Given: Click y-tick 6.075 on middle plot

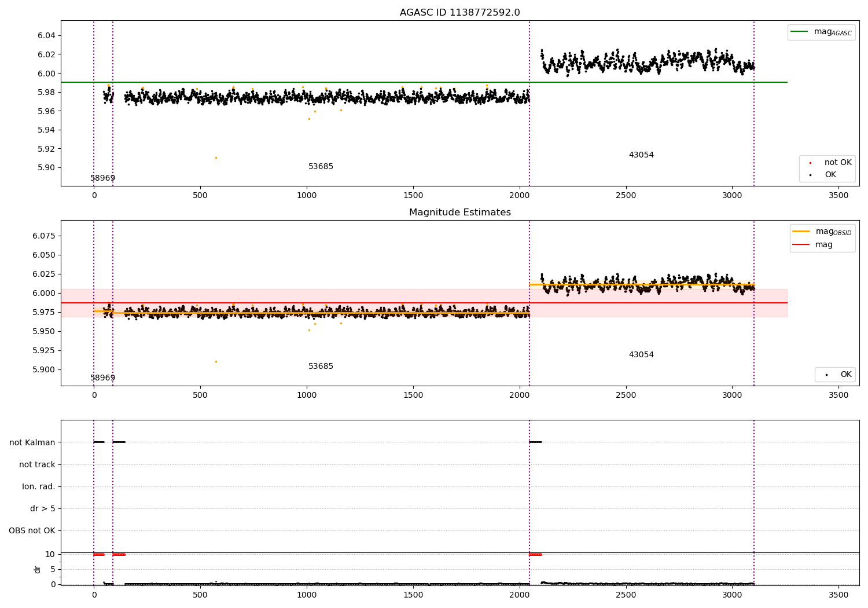Looking at the screenshot, I should (44, 236).
